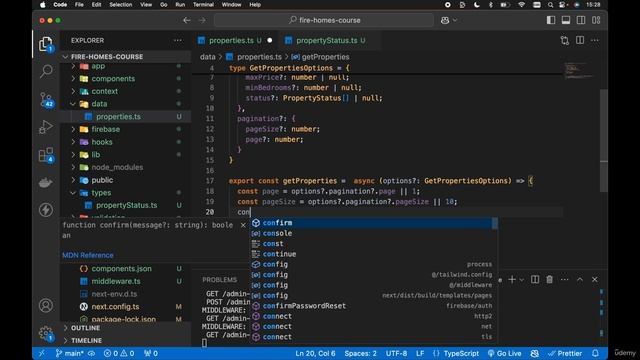Click the Open Changes icon in editor toolbar
This screenshot has height=360, width=640.
(565, 40)
